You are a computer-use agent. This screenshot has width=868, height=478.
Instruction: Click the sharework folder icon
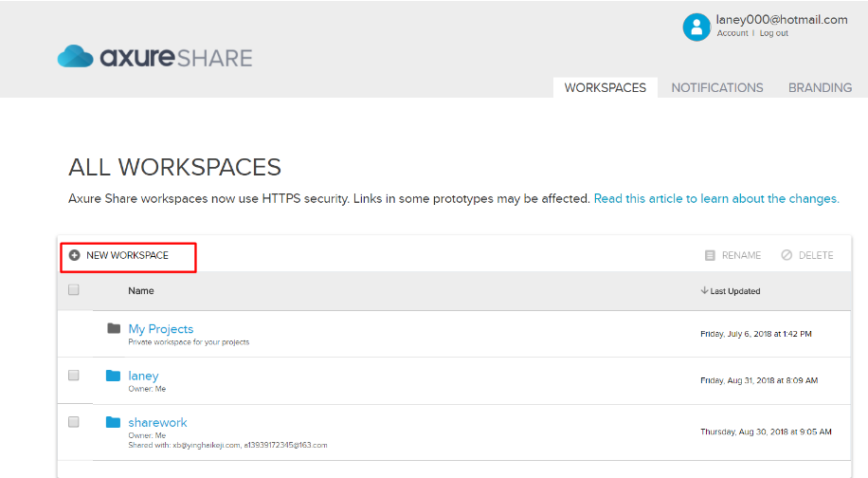click(113, 422)
